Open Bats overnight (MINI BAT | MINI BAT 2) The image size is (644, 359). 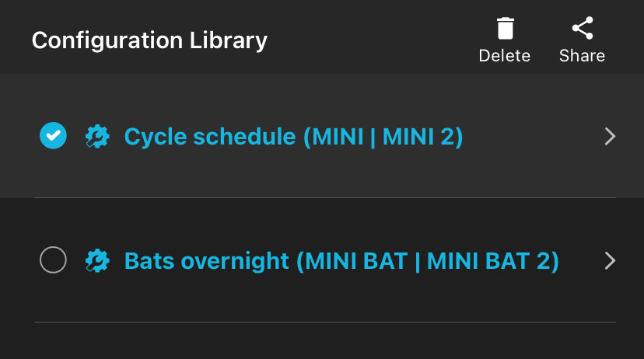[341, 260]
